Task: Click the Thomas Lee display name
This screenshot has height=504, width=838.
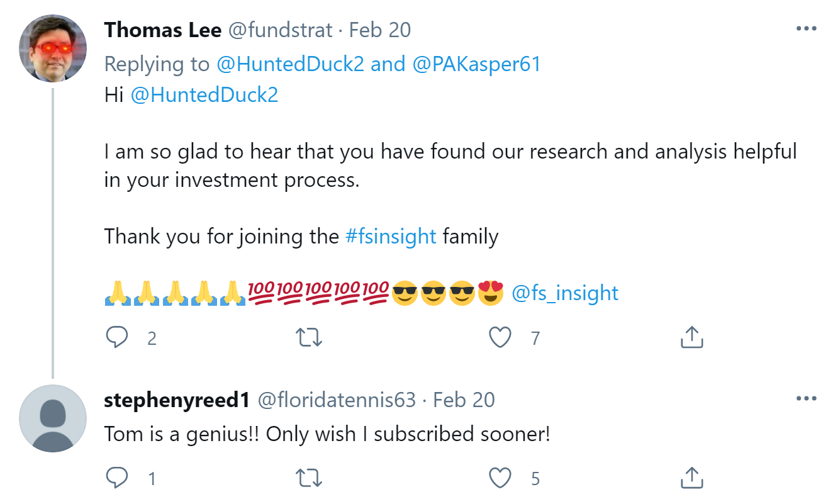Action: pos(163,30)
